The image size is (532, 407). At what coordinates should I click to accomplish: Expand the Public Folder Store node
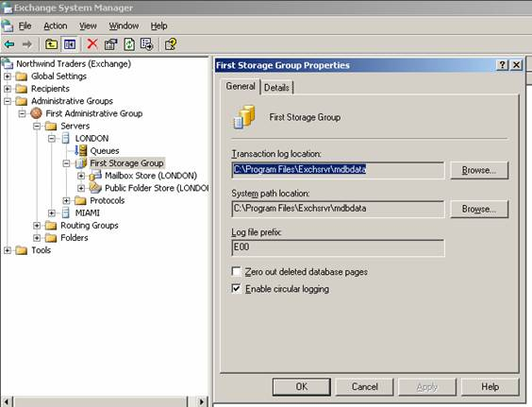81,188
